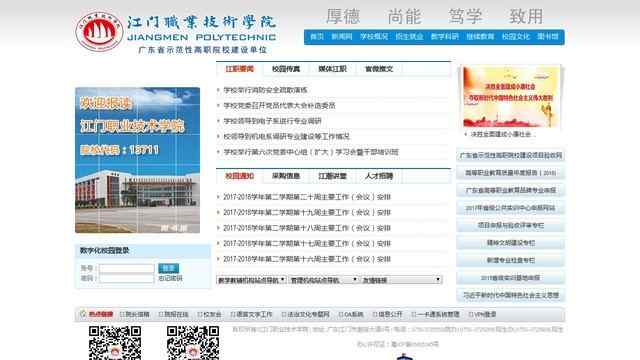Image resolution: width=640 pixels, height=360 pixels.
Task: Open the 教学科研 navigation item
Action: pos(444,37)
